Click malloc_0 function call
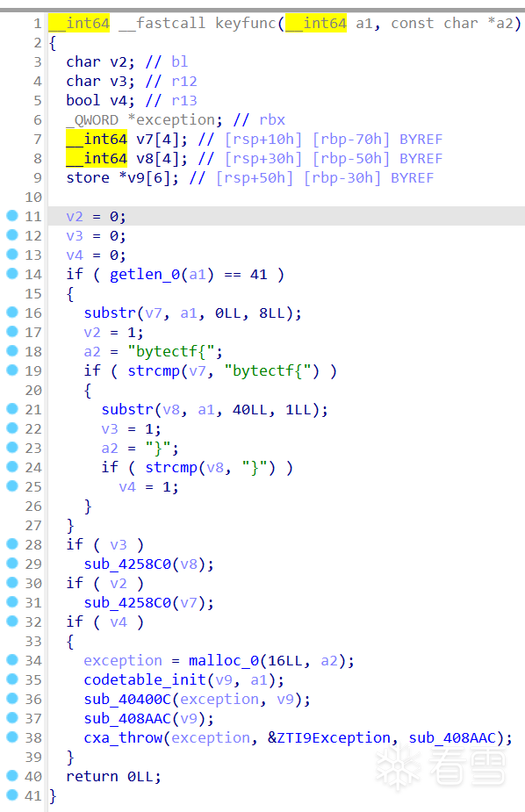 click(x=223, y=661)
